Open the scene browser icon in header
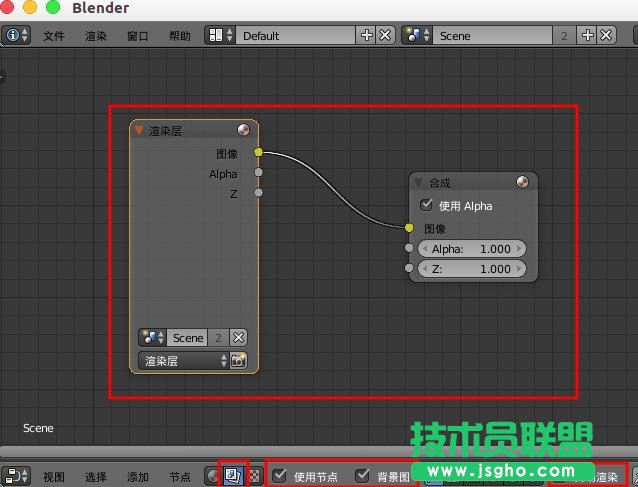 point(417,35)
